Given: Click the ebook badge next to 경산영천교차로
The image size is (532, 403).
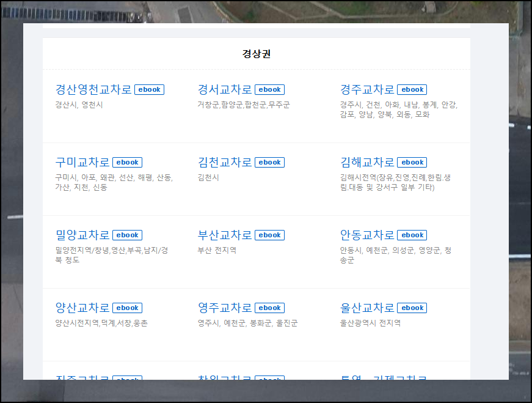Looking at the screenshot, I should coord(149,90).
